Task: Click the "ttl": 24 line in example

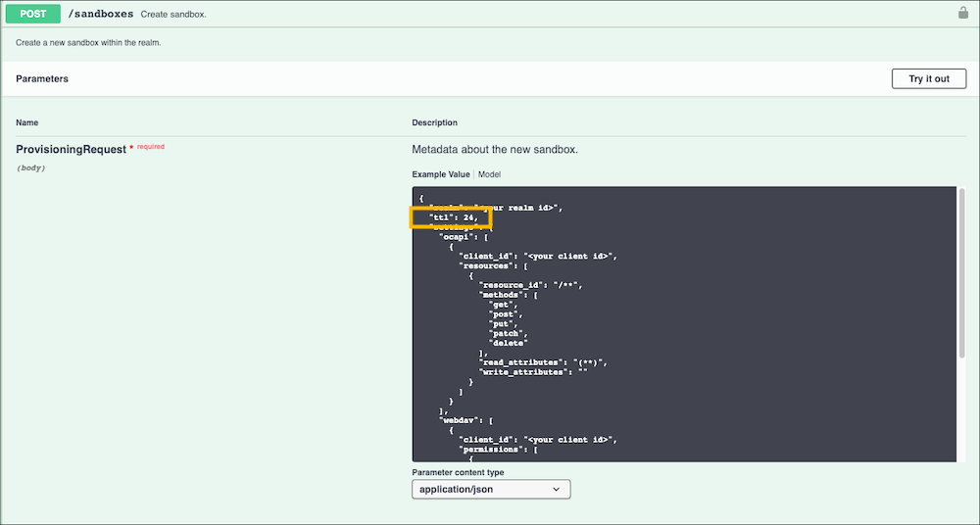Action: [x=453, y=217]
